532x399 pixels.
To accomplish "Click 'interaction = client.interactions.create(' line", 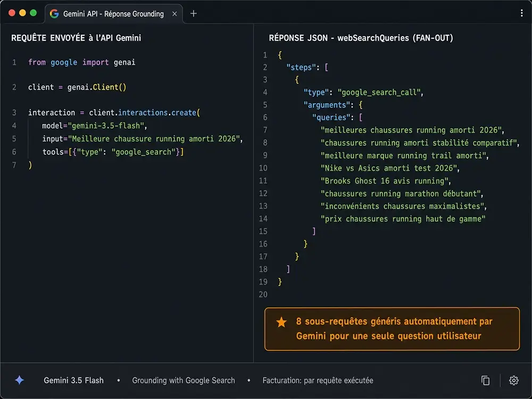I will pos(114,113).
